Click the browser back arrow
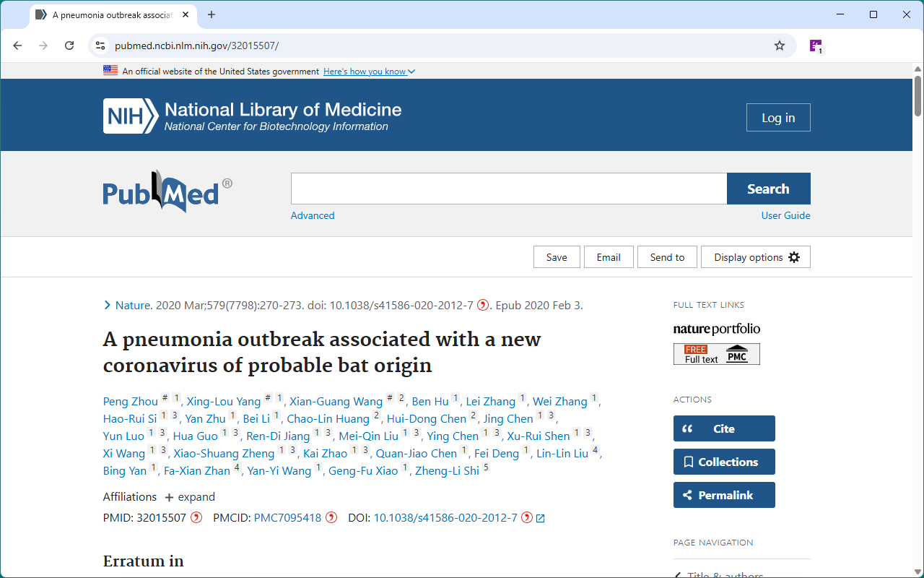The image size is (924, 578). (17, 46)
